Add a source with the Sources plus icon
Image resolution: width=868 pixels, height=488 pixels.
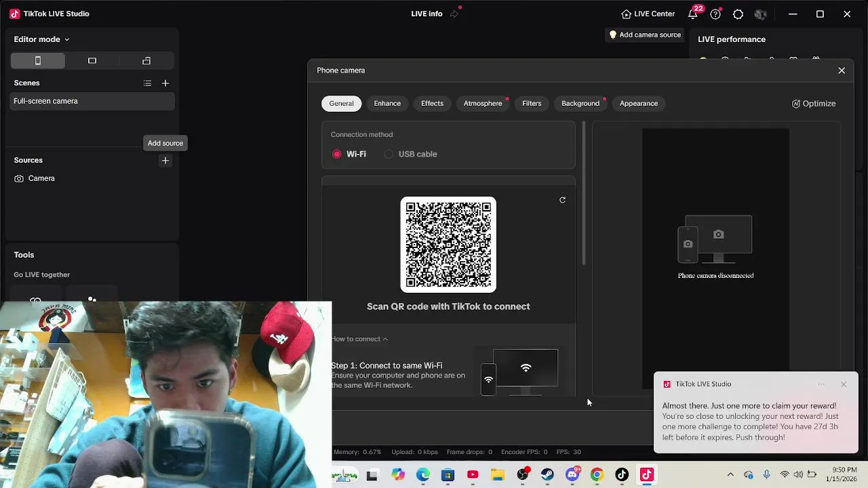pyautogui.click(x=165, y=161)
